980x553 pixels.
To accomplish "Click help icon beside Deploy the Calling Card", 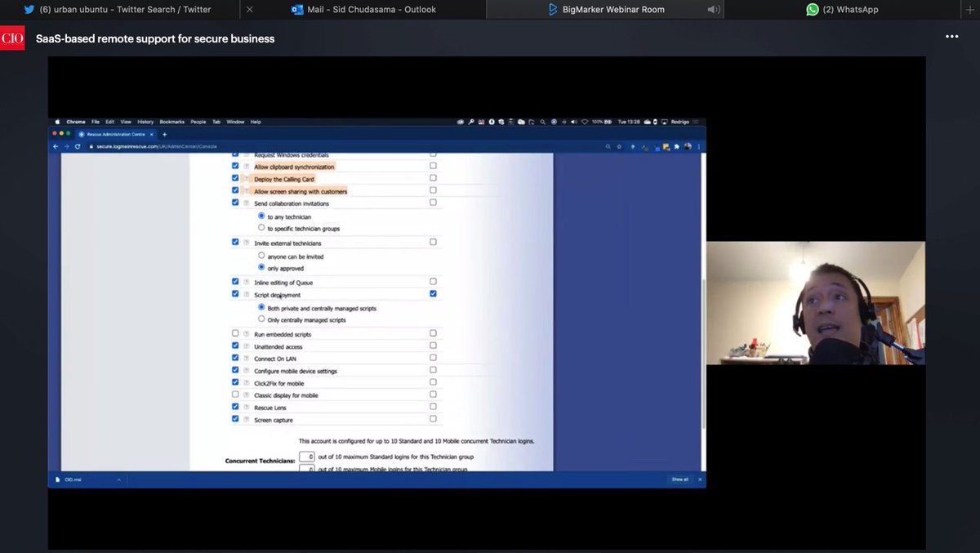I will [246, 178].
